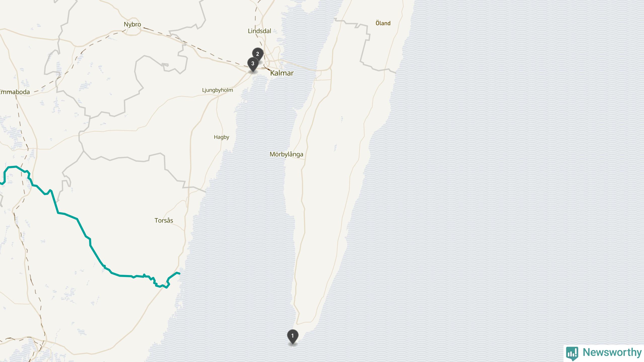Image resolution: width=644 pixels, height=362 pixels.
Task: Open the Newsworthy link text
Action: point(612,352)
